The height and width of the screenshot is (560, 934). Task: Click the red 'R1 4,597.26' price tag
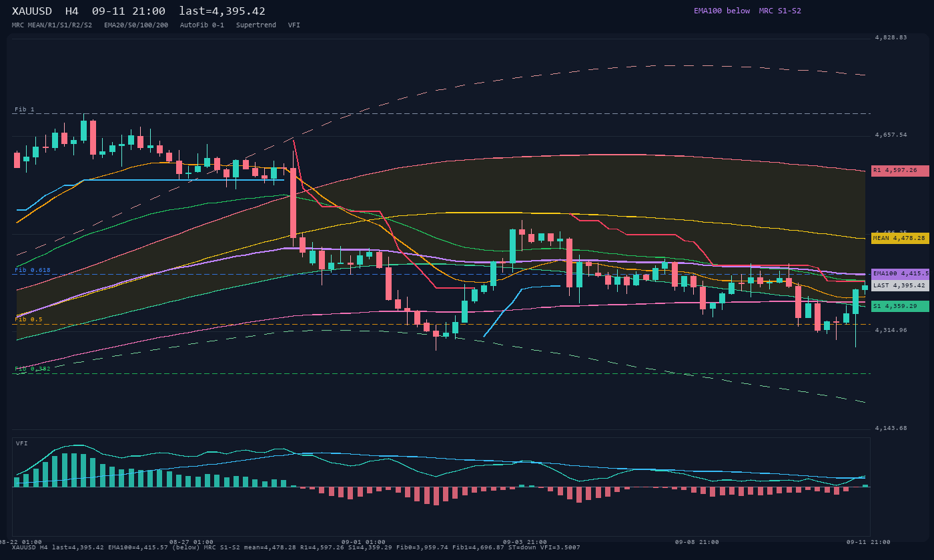(900, 171)
